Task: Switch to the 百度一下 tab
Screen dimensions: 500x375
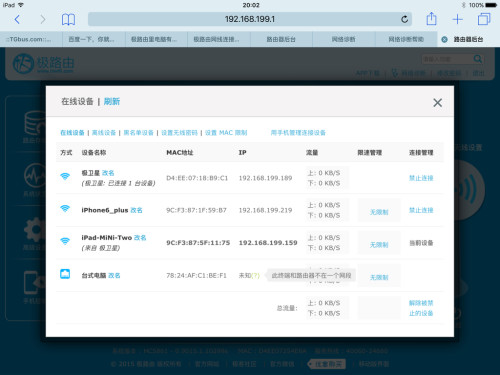Action: click(94, 39)
